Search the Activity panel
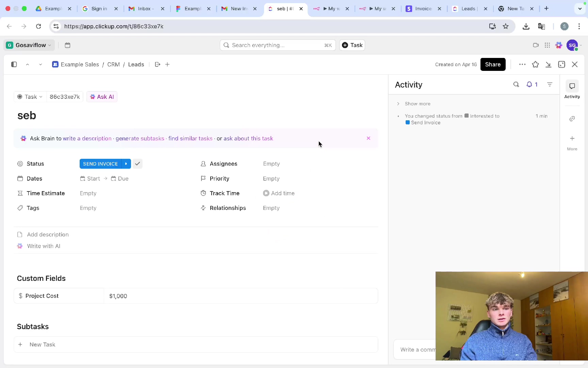Image resolution: width=588 pixels, height=368 pixels. pyautogui.click(x=516, y=85)
